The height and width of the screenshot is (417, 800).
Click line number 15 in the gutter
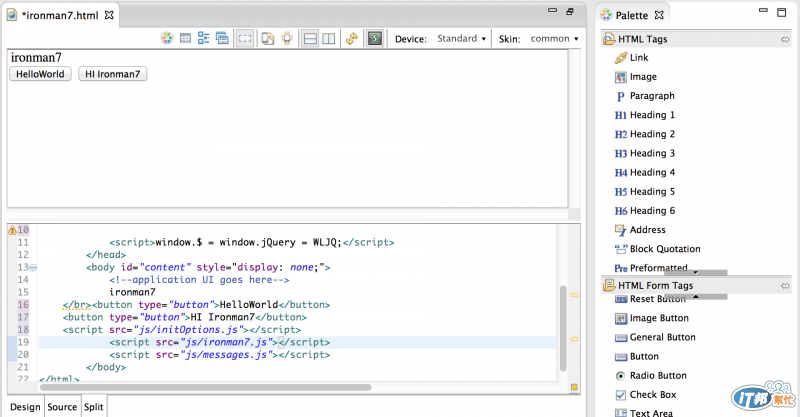23,292
